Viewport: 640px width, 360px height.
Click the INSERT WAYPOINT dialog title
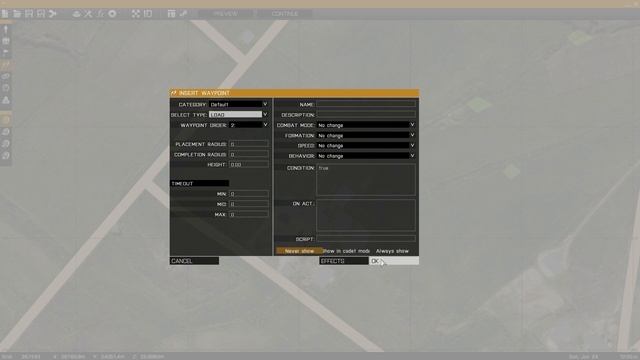pos(204,93)
